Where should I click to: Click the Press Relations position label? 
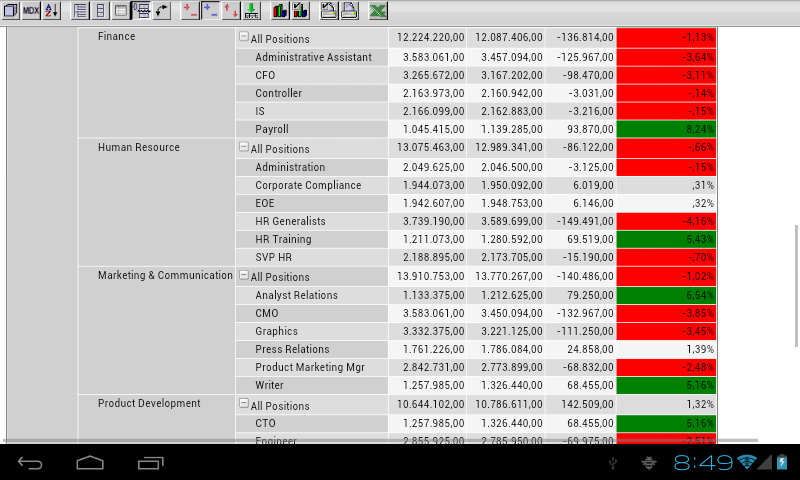(292, 349)
